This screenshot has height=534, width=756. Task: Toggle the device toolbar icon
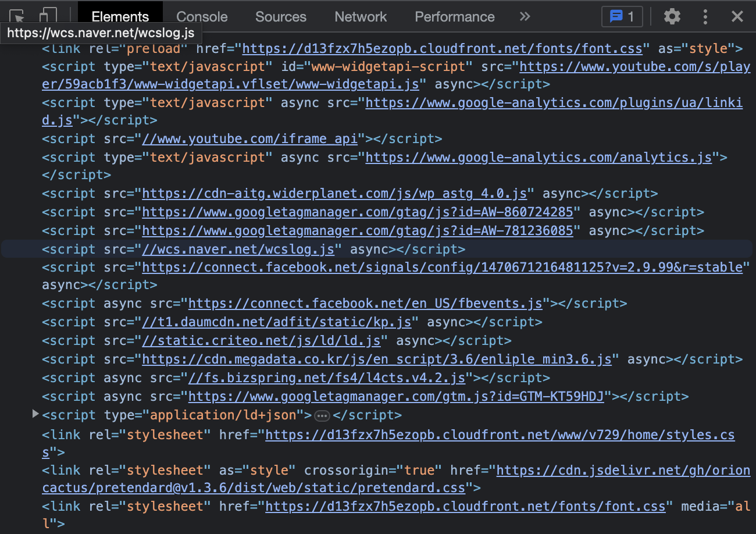tap(48, 16)
